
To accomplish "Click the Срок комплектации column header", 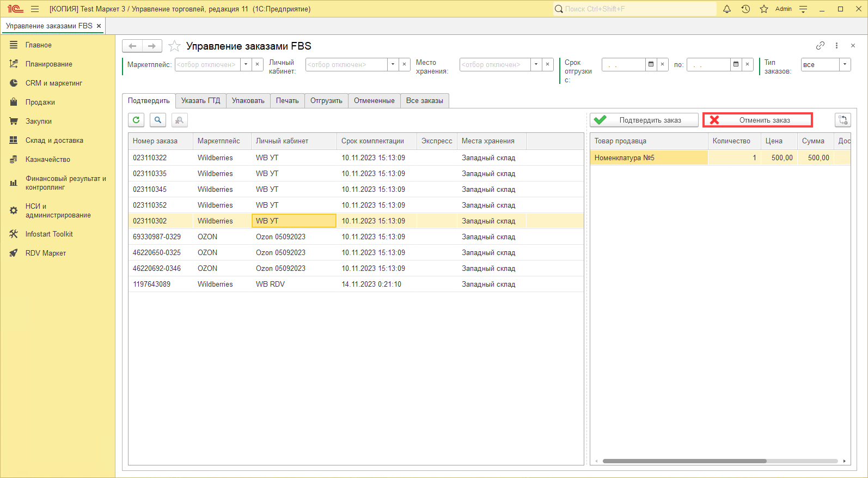I will [x=377, y=141].
